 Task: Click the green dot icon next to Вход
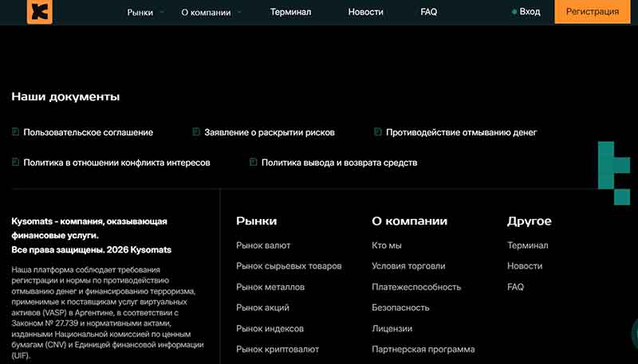(x=514, y=12)
